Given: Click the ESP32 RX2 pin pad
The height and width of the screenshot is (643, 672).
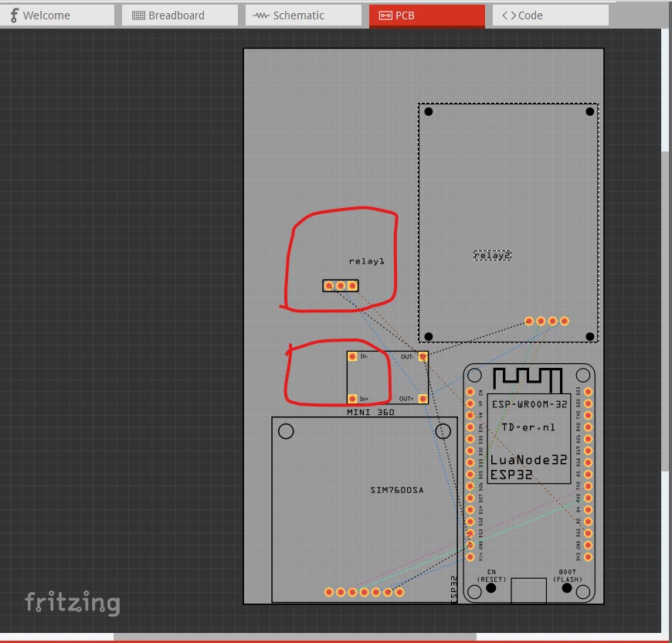Looking at the screenshot, I should tap(588, 498).
